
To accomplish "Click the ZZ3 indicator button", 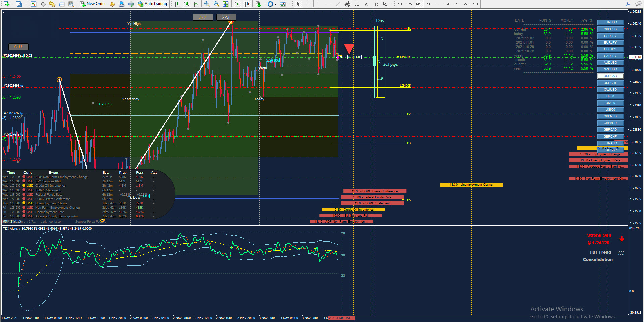I will [x=226, y=17].
